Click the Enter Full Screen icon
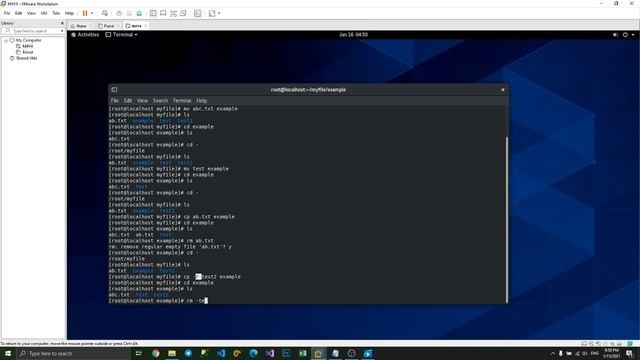 pos(173,13)
